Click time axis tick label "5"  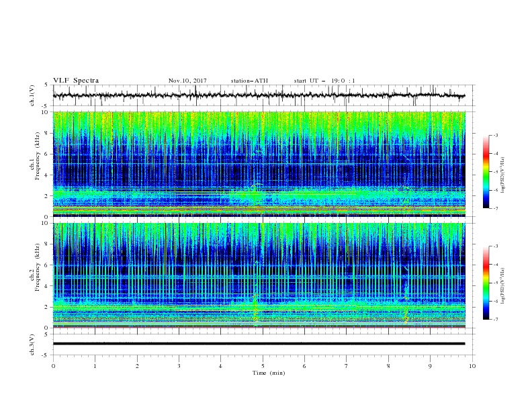263,366
